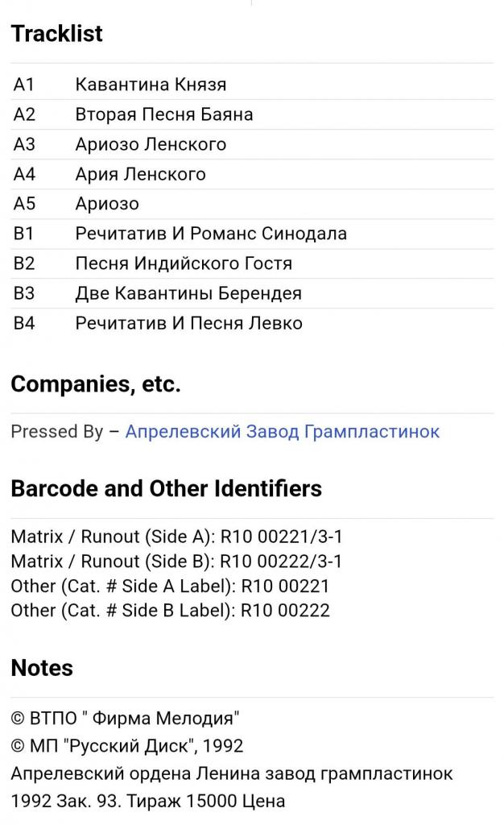This screenshot has height=825, width=504.
Task: Select track Две Кавантины Берендея
Action: (x=188, y=293)
